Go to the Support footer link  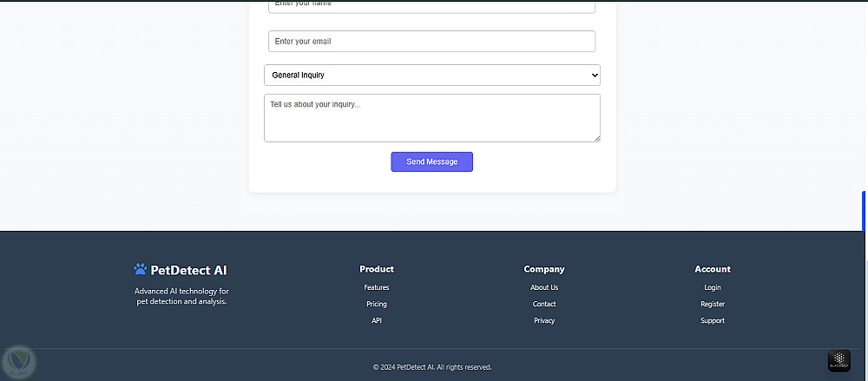pyautogui.click(x=713, y=320)
